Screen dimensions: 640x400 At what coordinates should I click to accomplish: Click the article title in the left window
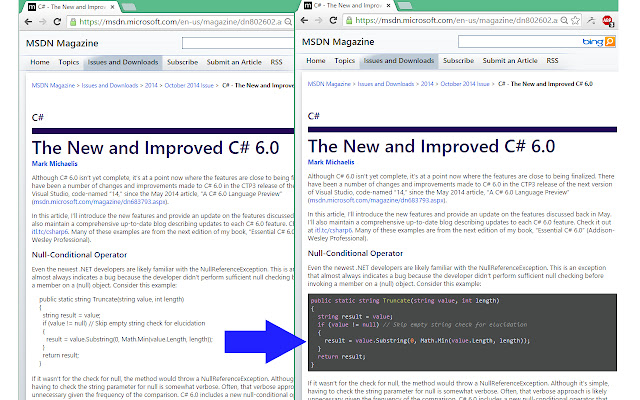click(x=156, y=148)
